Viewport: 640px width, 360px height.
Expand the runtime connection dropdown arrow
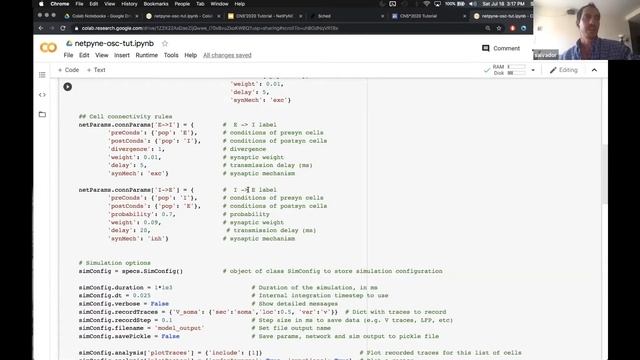pyautogui.click(x=533, y=70)
